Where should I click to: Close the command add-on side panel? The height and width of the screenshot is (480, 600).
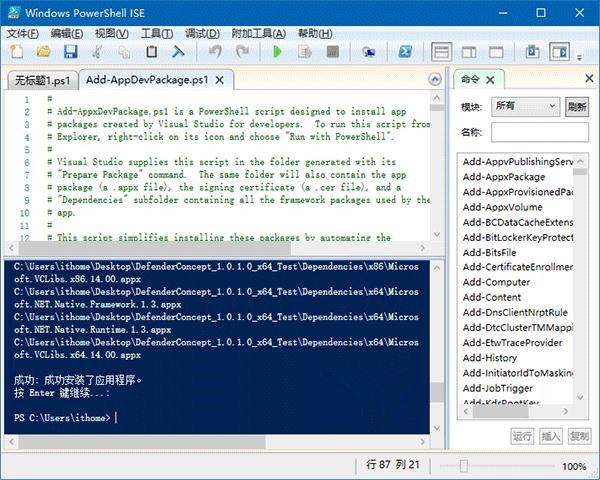(x=589, y=78)
